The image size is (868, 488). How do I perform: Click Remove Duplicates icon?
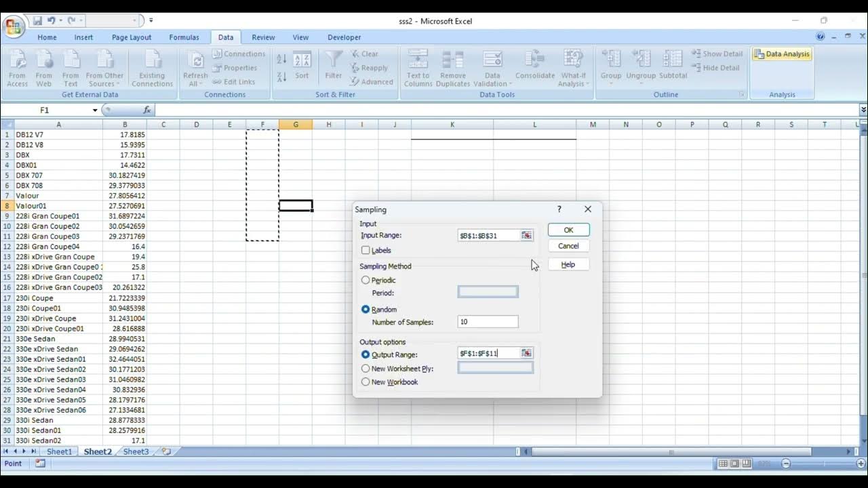pos(452,60)
